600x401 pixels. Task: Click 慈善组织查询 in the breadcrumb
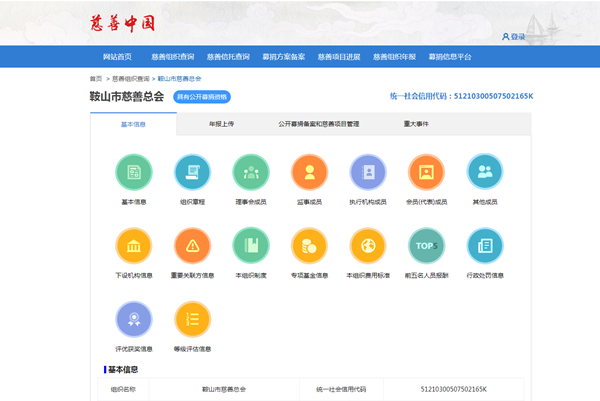130,79
